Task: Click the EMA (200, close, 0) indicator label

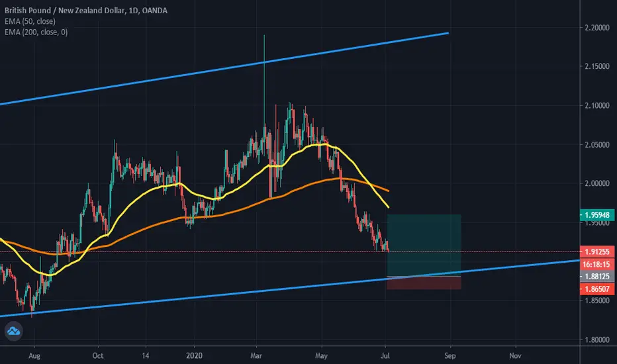Action: point(36,32)
